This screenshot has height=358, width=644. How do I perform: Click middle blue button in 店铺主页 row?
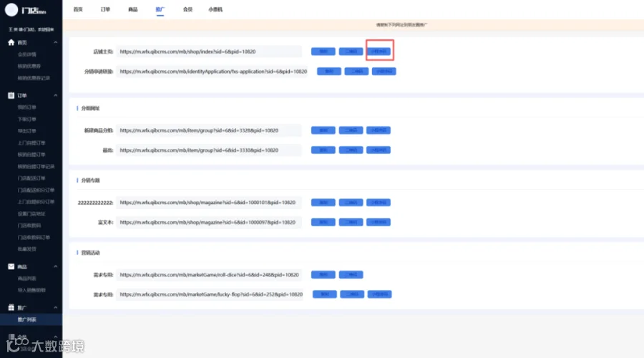(x=351, y=52)
